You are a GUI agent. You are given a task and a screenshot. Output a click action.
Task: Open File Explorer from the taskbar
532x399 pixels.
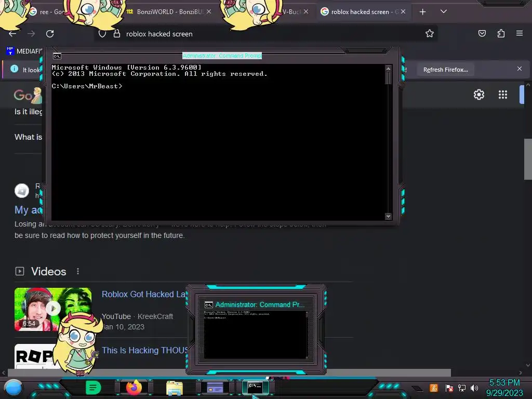pyautogui.click(x=175, y=388)
